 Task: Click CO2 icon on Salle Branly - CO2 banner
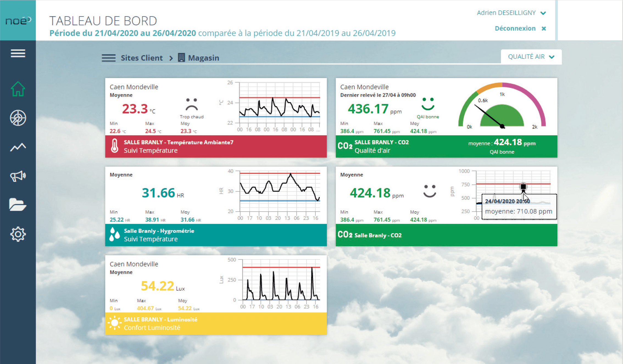[345, 235]
